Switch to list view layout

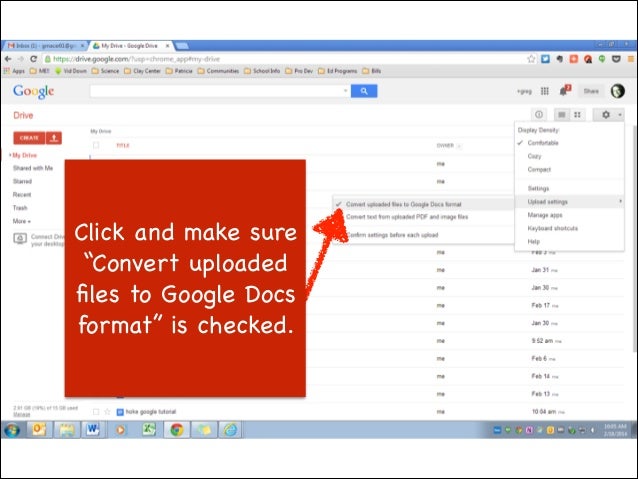click(562, 115)
